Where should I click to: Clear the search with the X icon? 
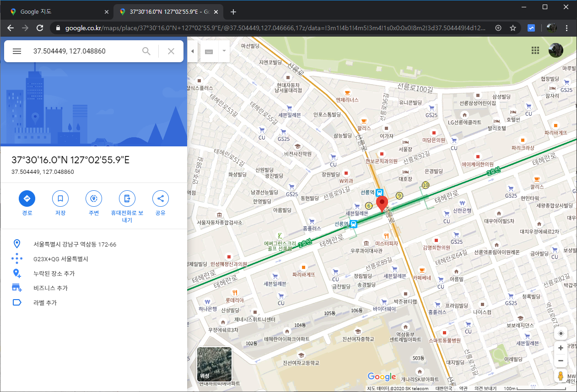click(x=171, y=51)
